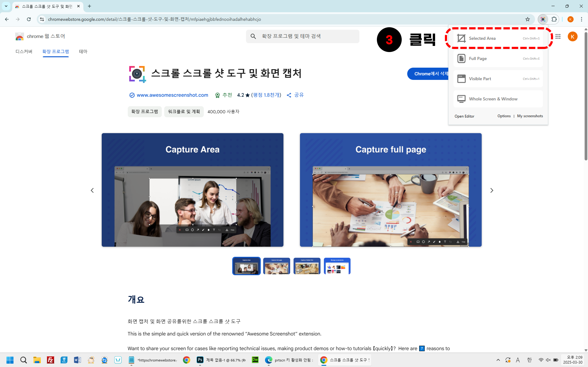The height and width of the screenshot is (367, 588).
Task: View site information icon in address bar
Action: click(x=42, y=19)
